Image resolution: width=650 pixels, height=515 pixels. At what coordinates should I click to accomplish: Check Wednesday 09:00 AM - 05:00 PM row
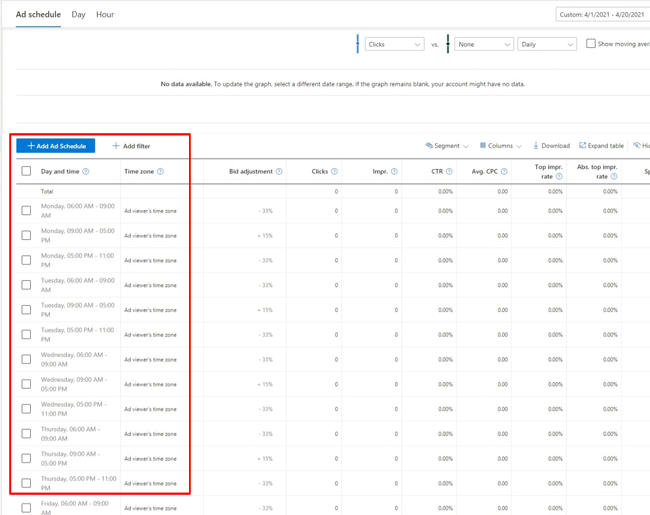(26, 384)
